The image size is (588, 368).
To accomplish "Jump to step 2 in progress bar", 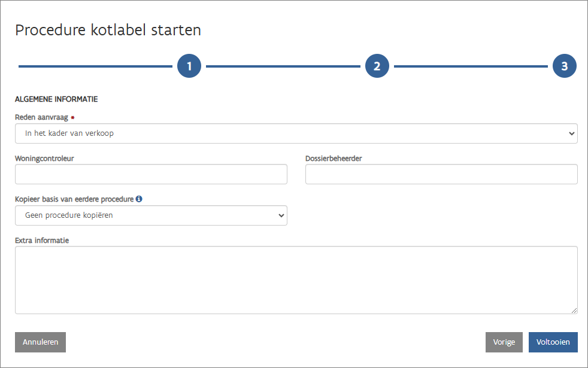I will (x=377, y=66).
